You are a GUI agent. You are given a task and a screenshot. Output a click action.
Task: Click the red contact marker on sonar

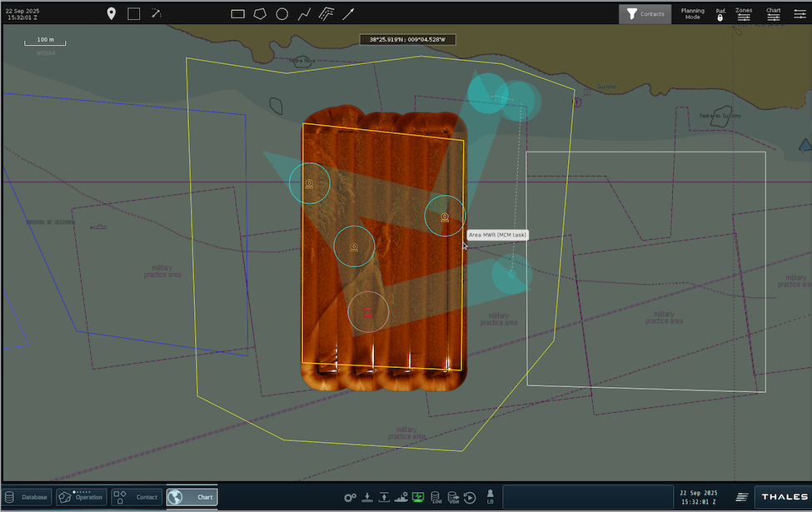(x=367, y=311)
